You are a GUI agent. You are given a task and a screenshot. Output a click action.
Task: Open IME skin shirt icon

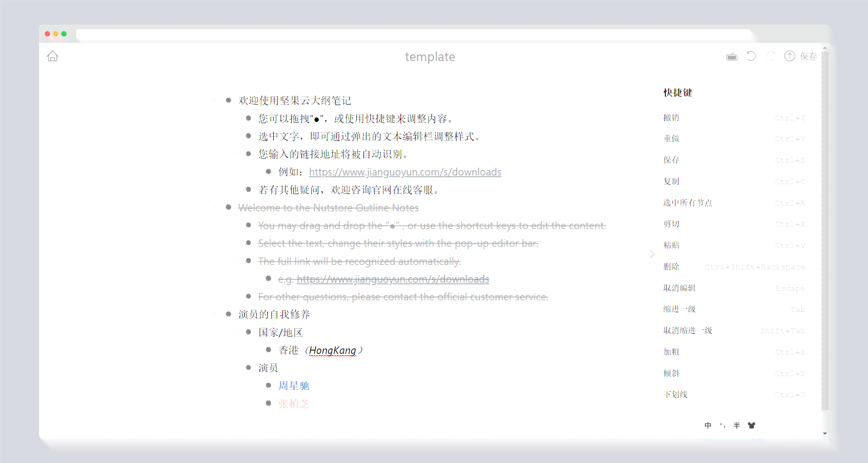point(751,425)
